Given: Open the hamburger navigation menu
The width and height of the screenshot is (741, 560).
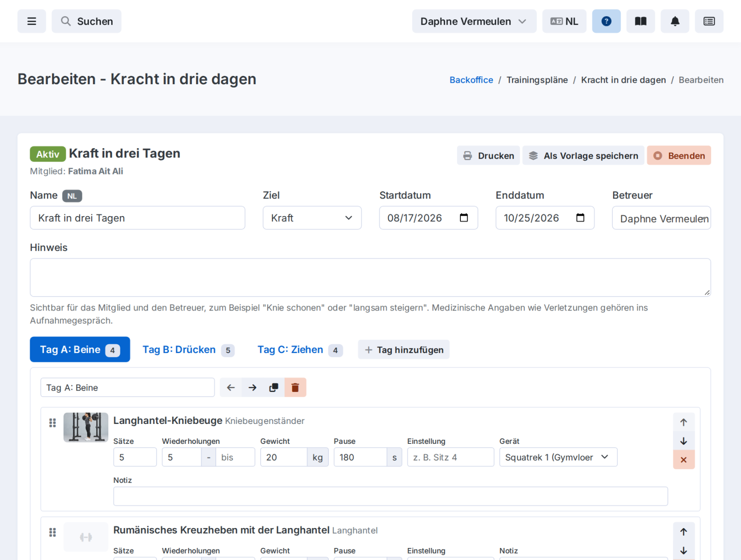Looking at the screenshot, I should (x=31, y=21).
